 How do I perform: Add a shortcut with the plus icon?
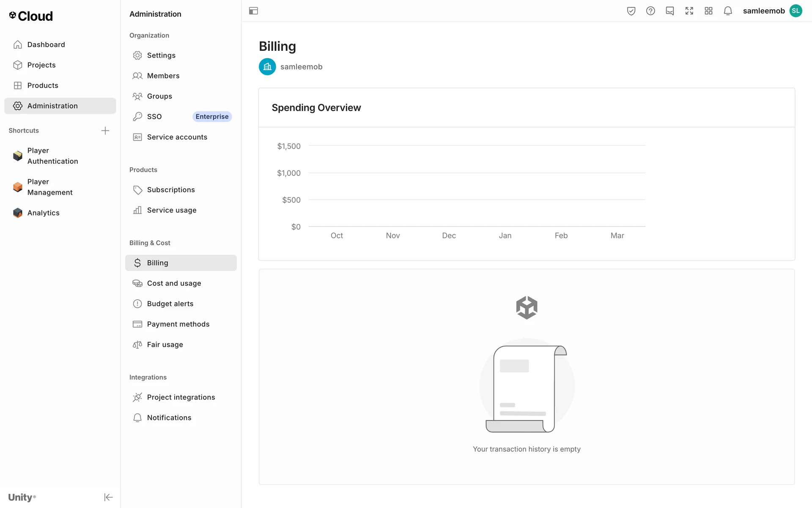click(x=105, y=130)
